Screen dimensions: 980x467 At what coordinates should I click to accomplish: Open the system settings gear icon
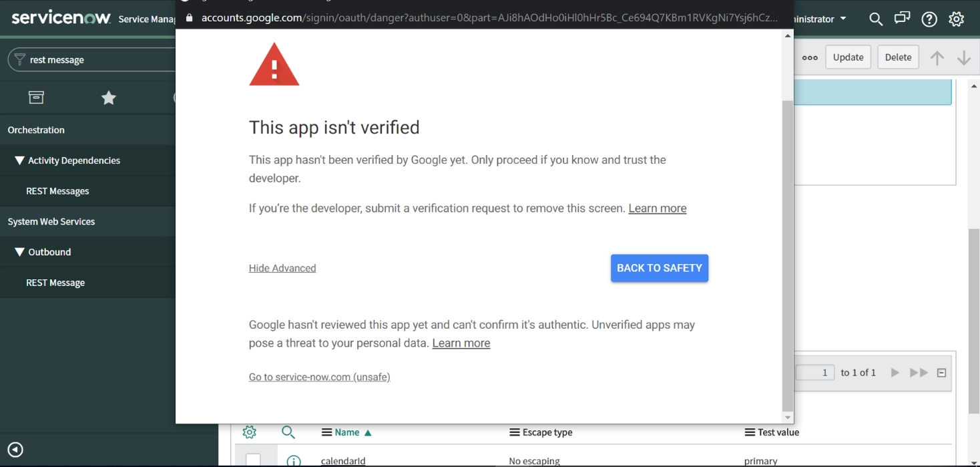click(957, 19)
